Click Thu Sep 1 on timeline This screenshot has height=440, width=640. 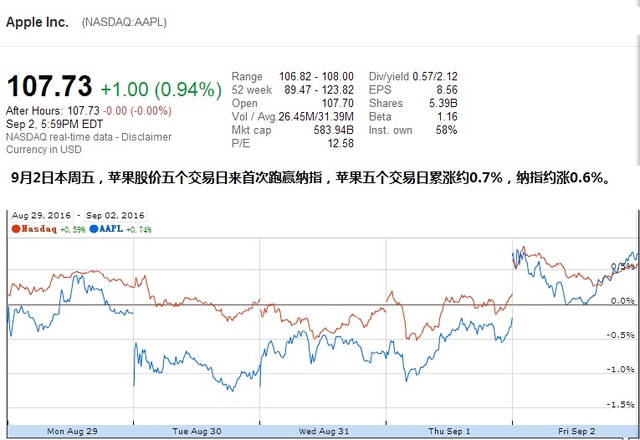coord(448,430)
